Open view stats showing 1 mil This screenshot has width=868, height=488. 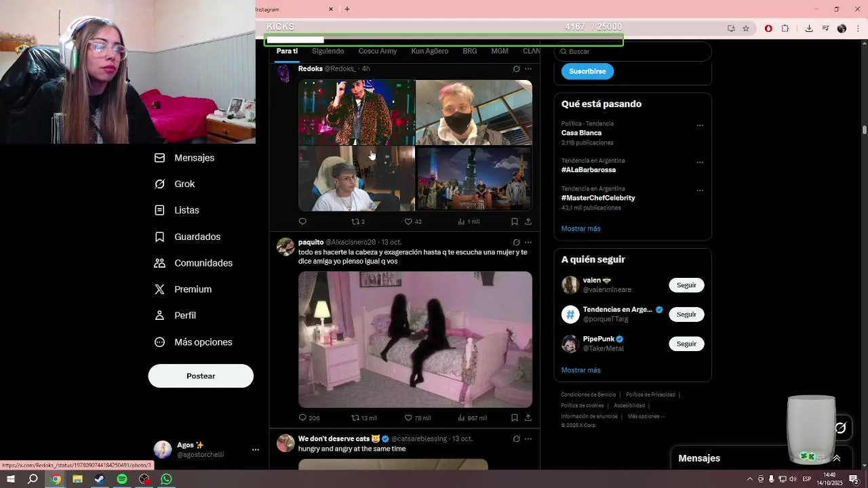(x=469, y=222)
